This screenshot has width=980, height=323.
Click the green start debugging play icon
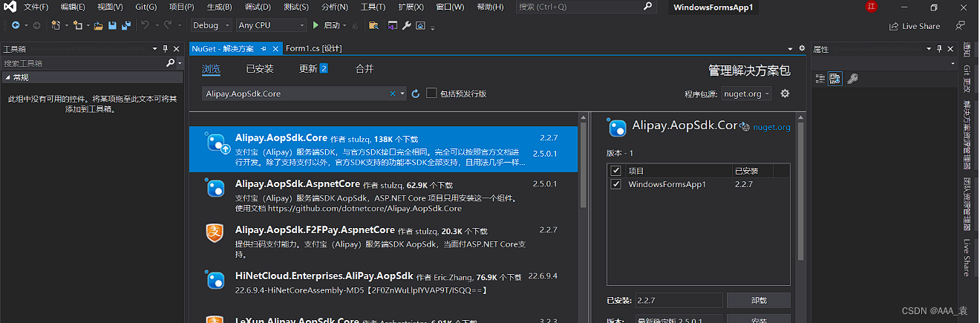click(x=316, y=25)
